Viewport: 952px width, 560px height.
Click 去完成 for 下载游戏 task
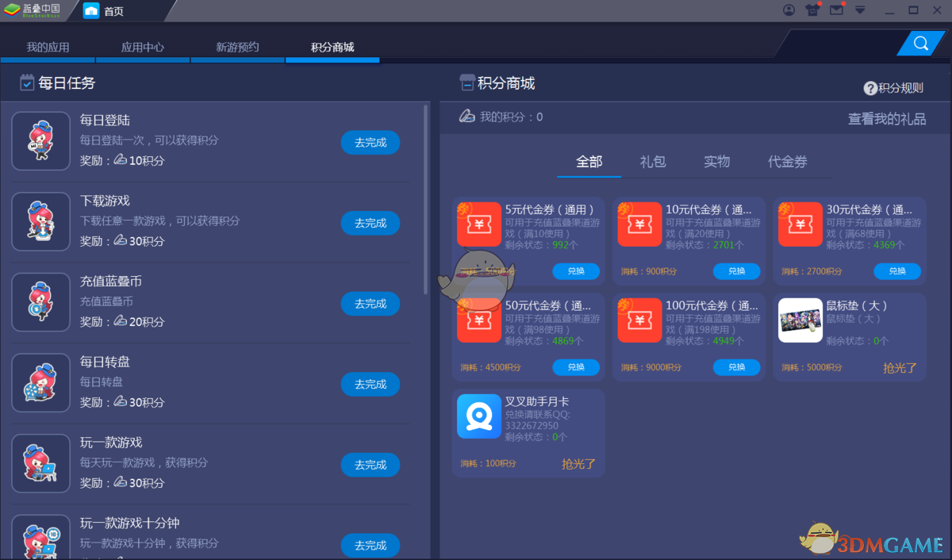[x=370, y=223]
